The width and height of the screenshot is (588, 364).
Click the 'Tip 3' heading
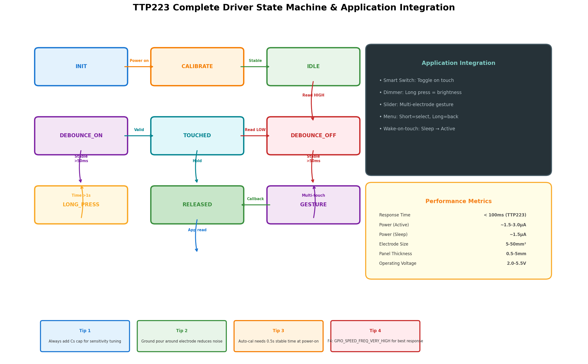278,331
